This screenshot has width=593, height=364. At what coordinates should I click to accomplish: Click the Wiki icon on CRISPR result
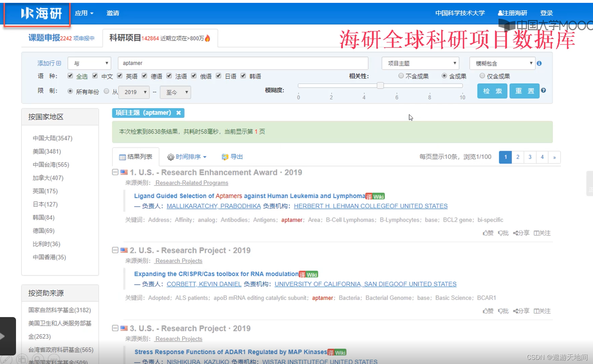[x=312, y=274]
